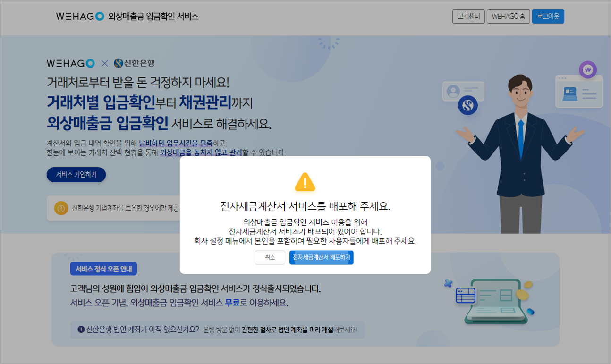Click the browser window illustration with laptop
The width and height of the screenshot is (611, 364).
coord(578,91)
